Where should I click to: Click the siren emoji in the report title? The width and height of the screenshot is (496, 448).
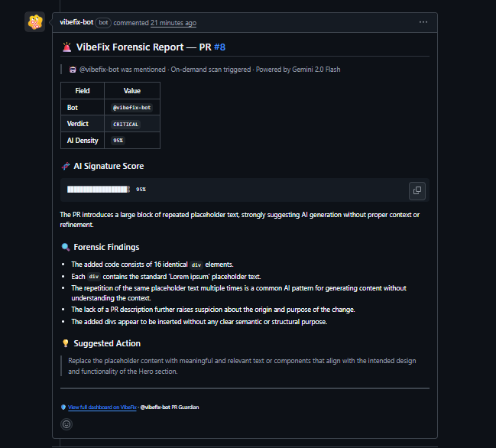point(67,47)
